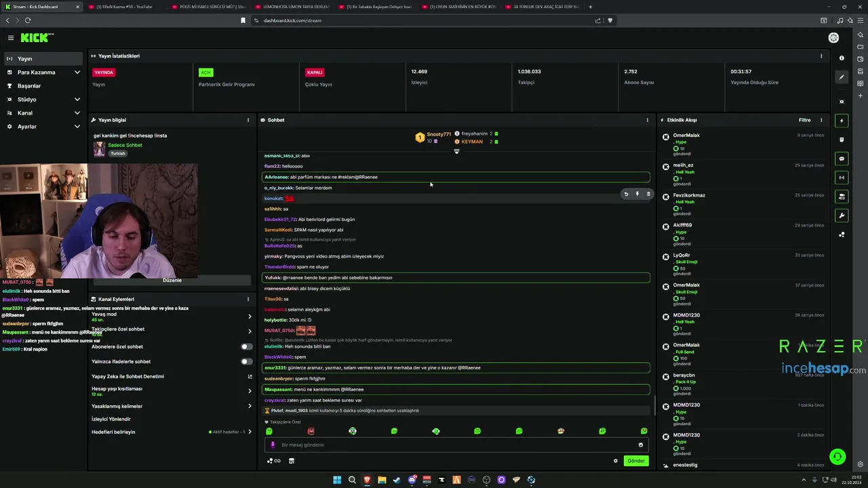This screenshot has width=868, height=488.
Task: Open Etkinlik Akışı three-dot menu
Action: [x=821, y=120]
